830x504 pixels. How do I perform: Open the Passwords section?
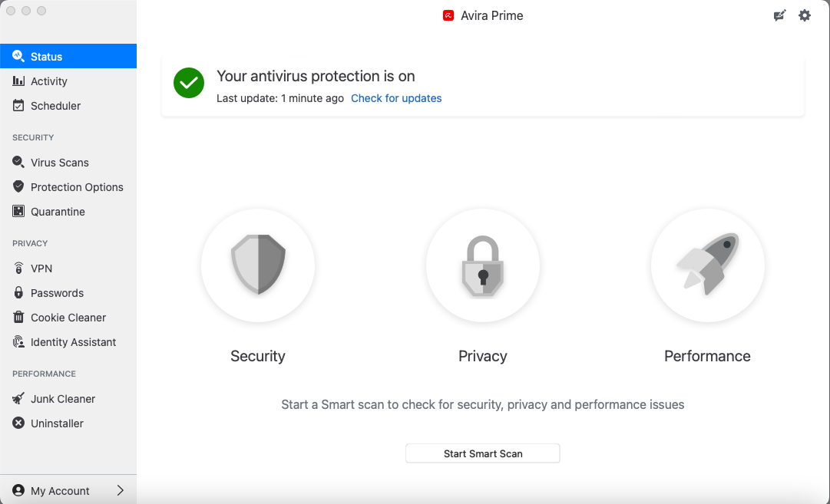point(57,293)
